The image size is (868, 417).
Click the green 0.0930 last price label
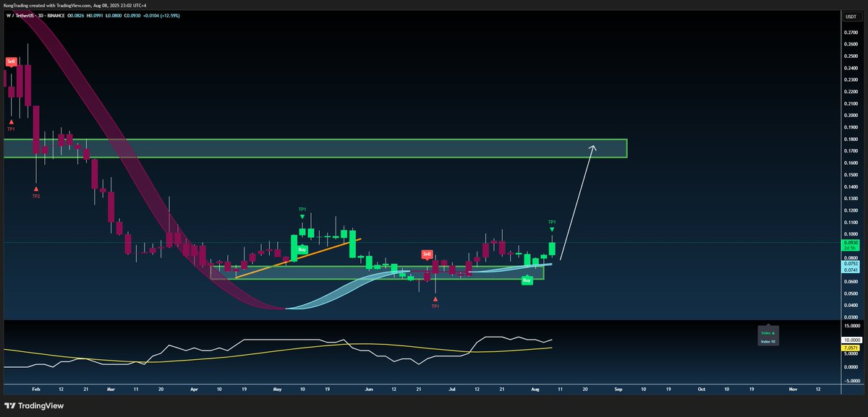(851, 243)
